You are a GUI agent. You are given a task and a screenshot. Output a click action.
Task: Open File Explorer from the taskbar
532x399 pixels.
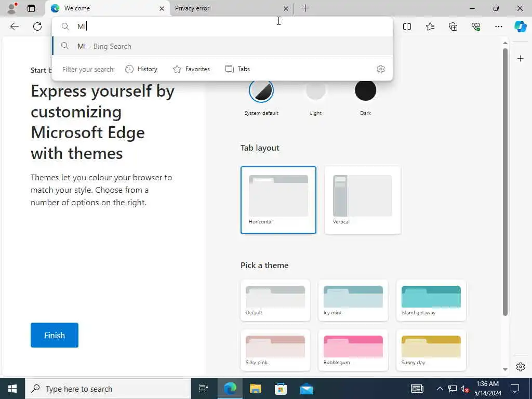point(255,389)
